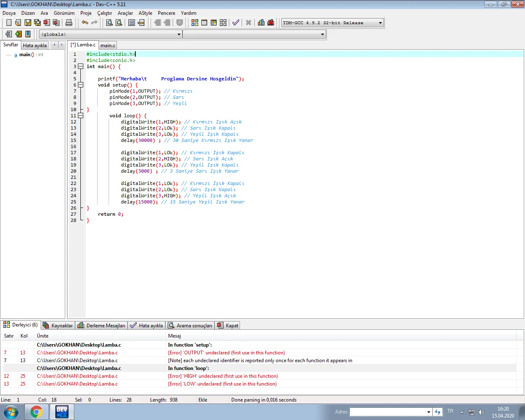Click the New file toolbar icon
This screenshot has height=420, width=525.
point(9,23)
